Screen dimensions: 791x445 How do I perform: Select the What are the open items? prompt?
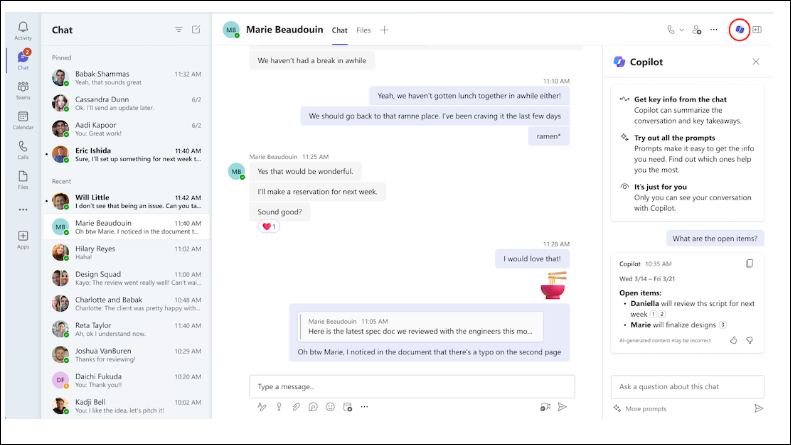(x=715, y=238)
